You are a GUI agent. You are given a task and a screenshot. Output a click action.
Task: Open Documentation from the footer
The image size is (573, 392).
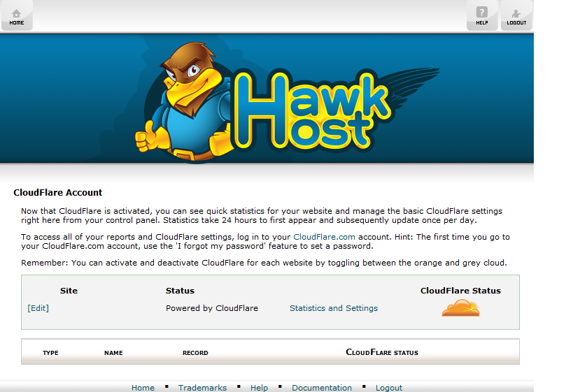point(321,388)
